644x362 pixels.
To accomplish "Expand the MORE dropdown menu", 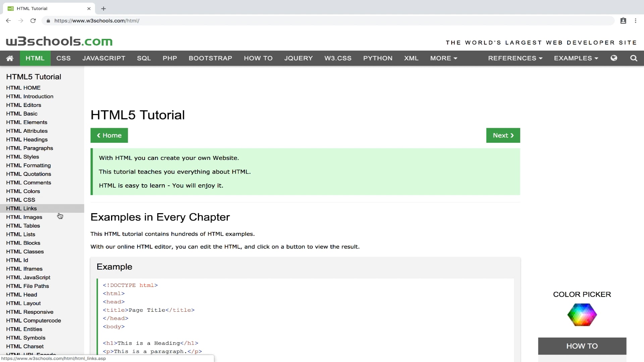I will (443, 58).
